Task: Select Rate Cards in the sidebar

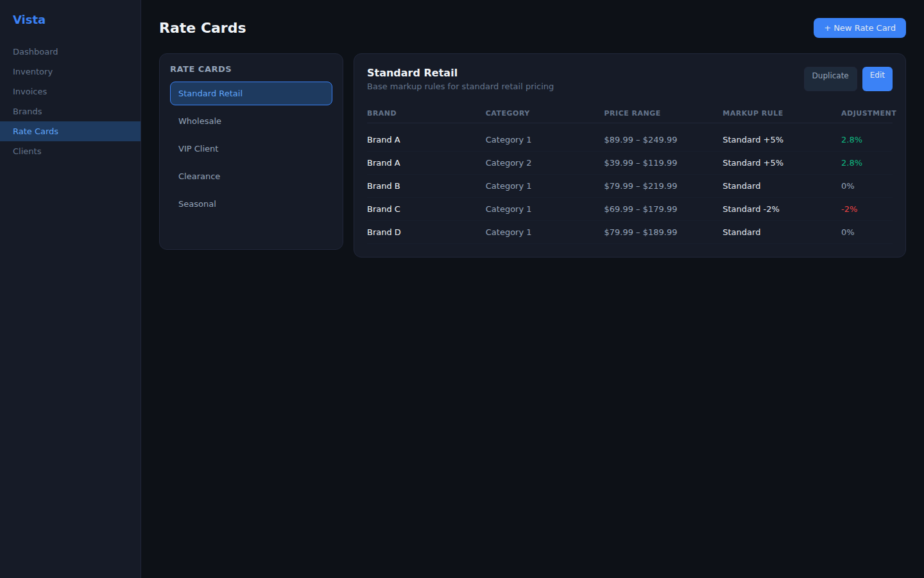Action: click(35, 131)
